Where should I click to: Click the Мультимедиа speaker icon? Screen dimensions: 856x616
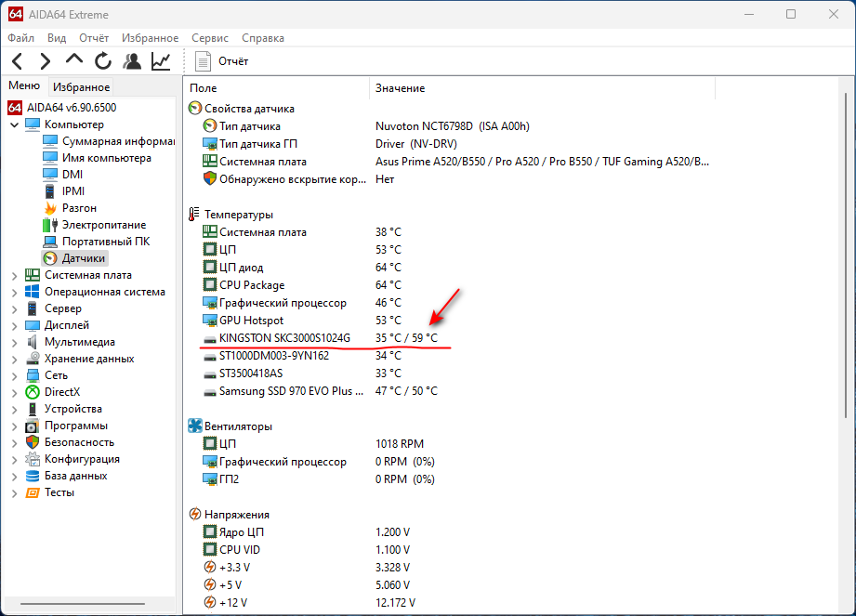(x=33, y=342)
